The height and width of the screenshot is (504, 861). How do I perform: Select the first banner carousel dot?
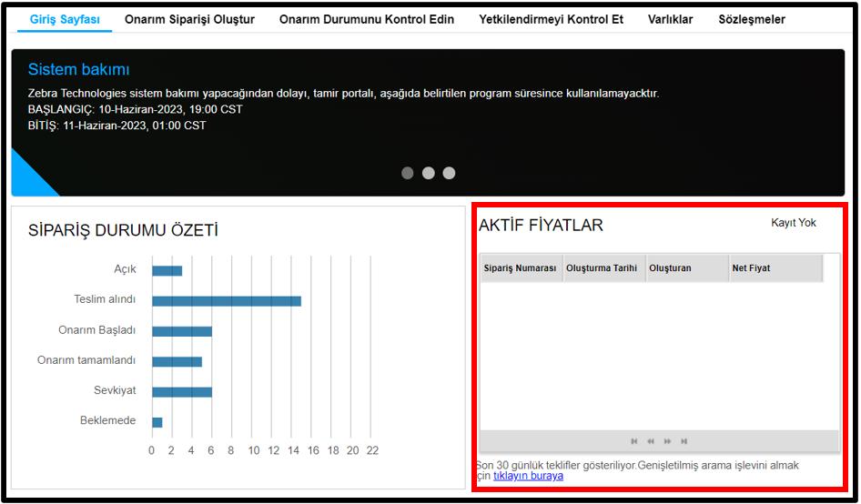coord(408,173)
